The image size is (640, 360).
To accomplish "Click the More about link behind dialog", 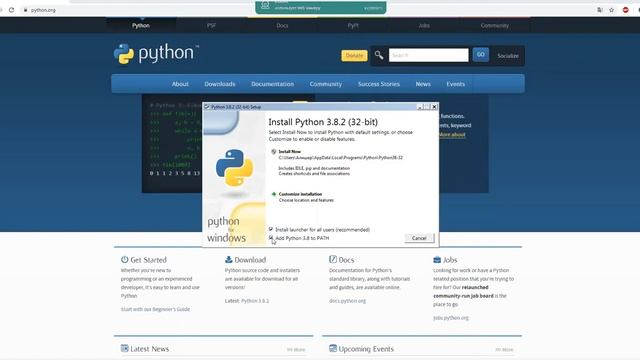I will tap(452, 135).
